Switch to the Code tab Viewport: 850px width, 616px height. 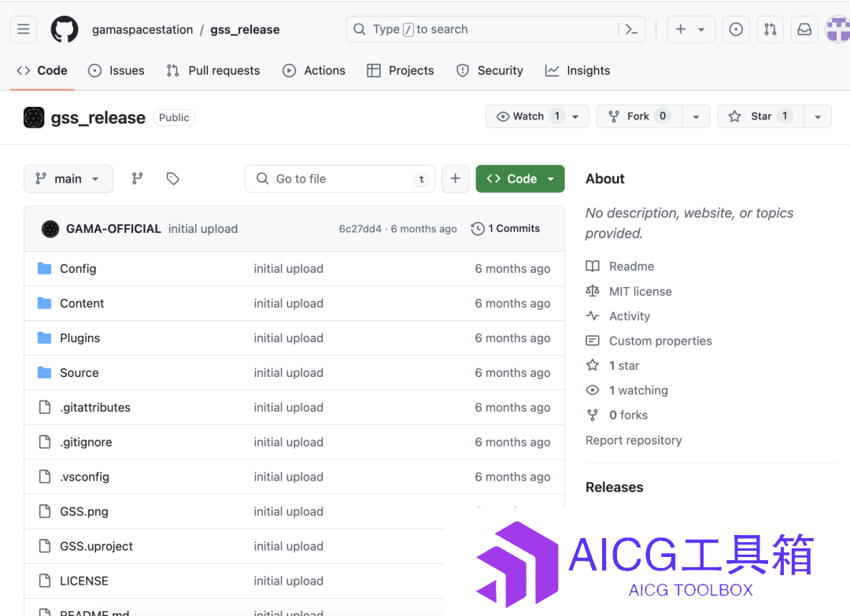click(x=42, y=71)
